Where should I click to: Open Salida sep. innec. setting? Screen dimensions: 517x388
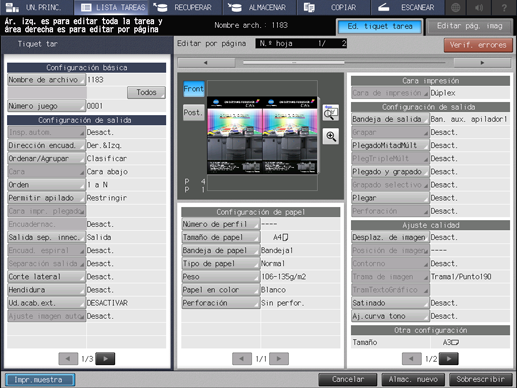47,237
